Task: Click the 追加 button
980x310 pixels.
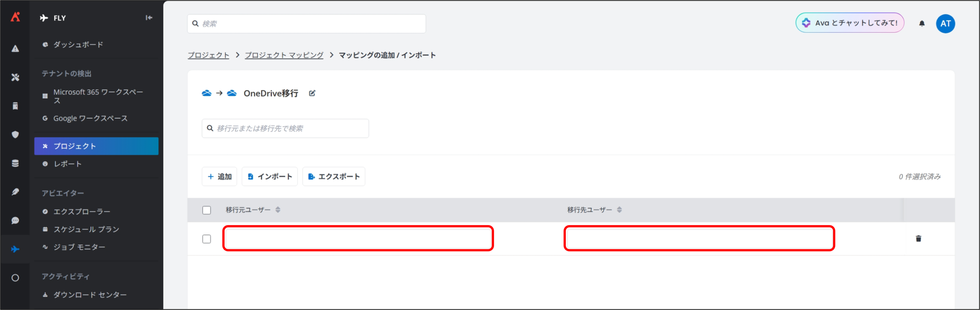Action: click(219, 176)
